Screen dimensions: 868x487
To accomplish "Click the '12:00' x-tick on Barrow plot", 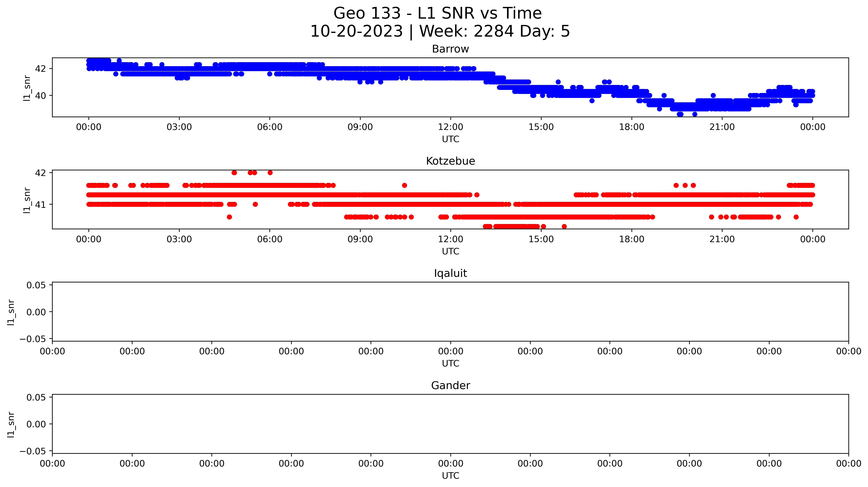I will point(451,127).
